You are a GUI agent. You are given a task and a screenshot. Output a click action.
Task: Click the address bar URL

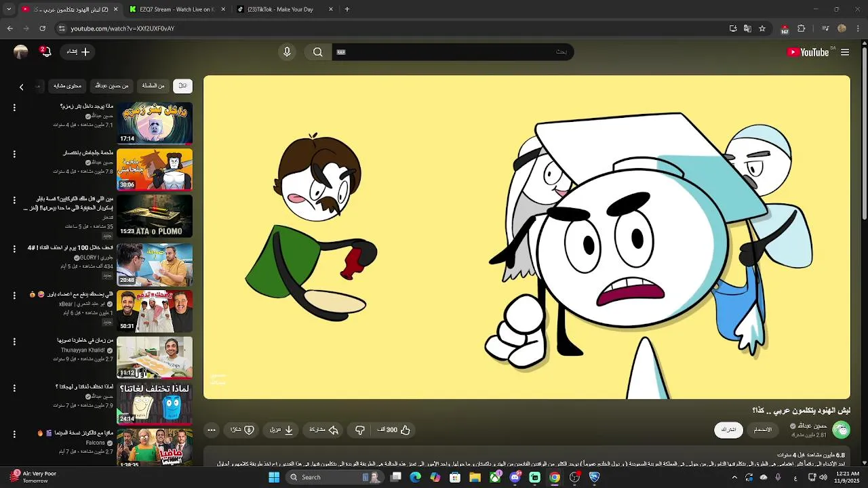tap(123, 28)
